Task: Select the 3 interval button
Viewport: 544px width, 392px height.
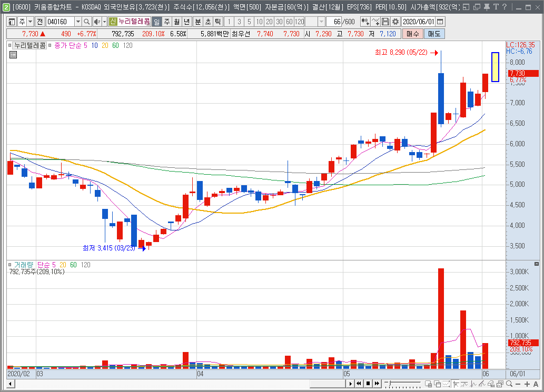Action: (x=239, y=22)
